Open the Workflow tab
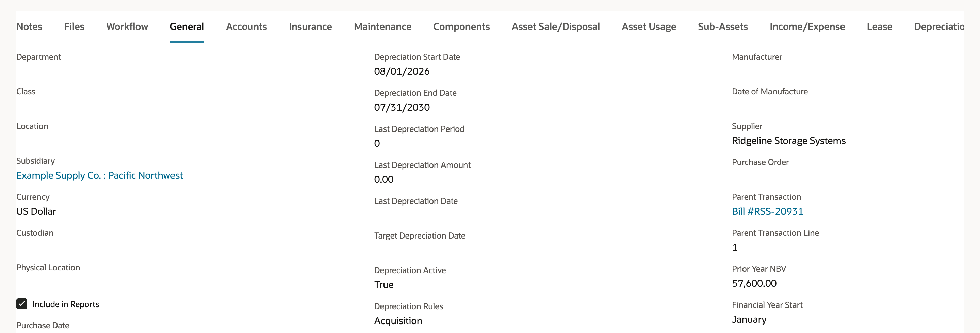980x333 pixels. click(127, 27)
